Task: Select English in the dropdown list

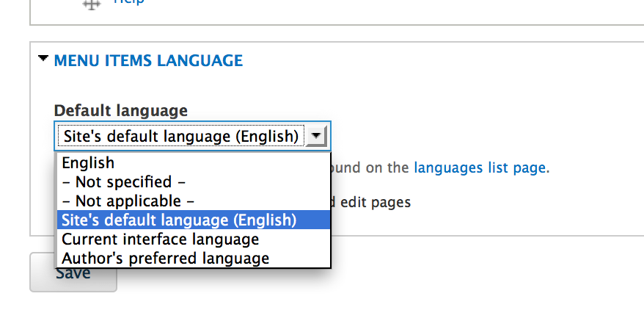Action: 194,163
